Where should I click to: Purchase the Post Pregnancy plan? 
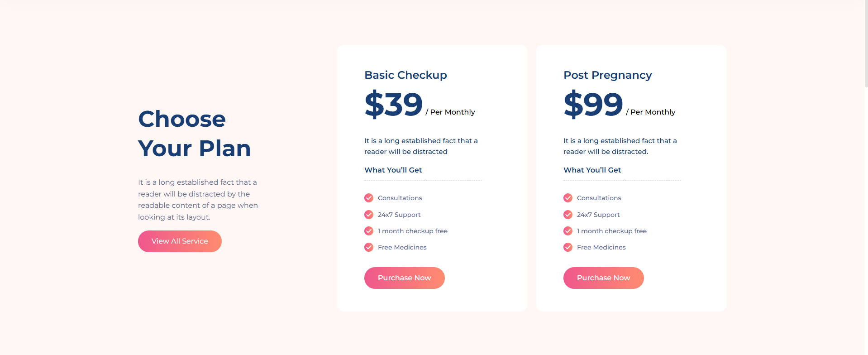coord(603,278)
